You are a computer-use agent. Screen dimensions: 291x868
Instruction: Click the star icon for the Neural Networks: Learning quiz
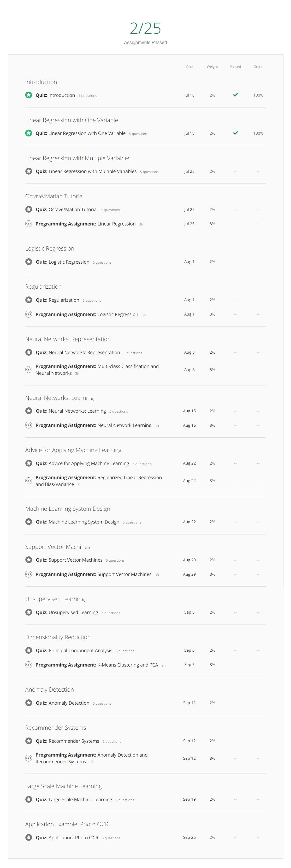[x=29, y=411]
